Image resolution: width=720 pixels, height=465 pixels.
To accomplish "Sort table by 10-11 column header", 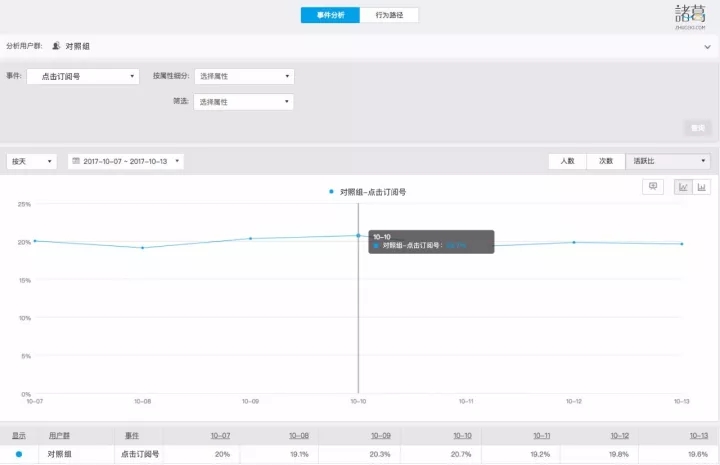I will (541, 435).
